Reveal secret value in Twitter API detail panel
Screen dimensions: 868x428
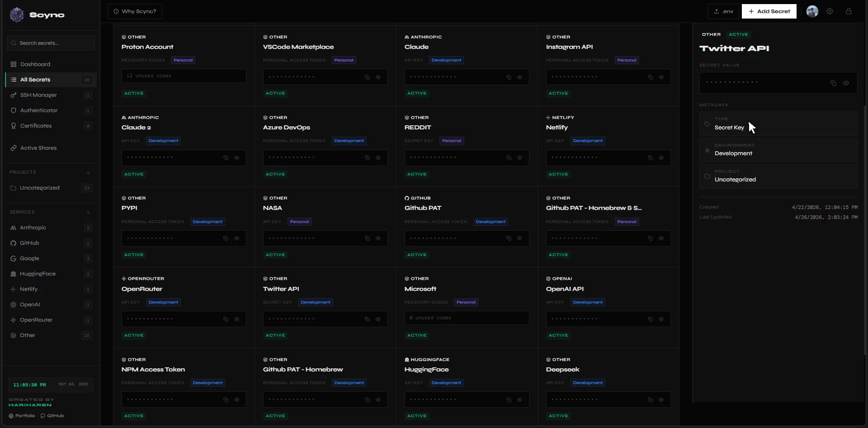[x=846, y=83]
